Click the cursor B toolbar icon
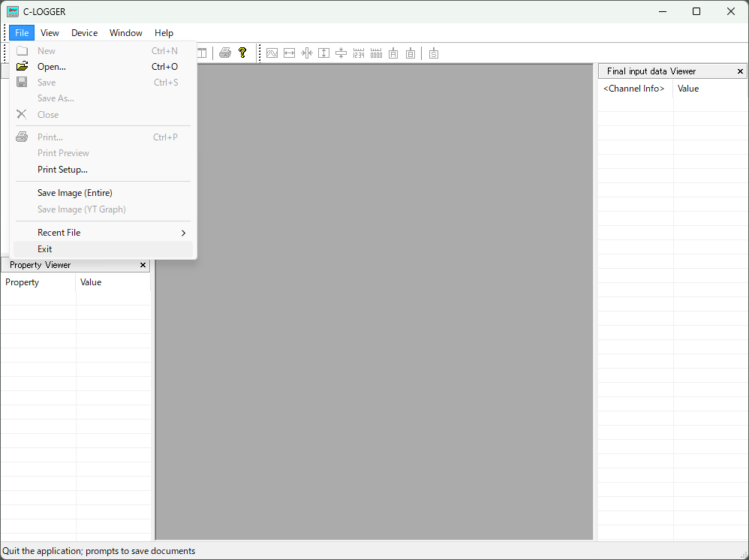Image resolution: width=749 pixels, height=560 pixels. (x=411, y=53)
